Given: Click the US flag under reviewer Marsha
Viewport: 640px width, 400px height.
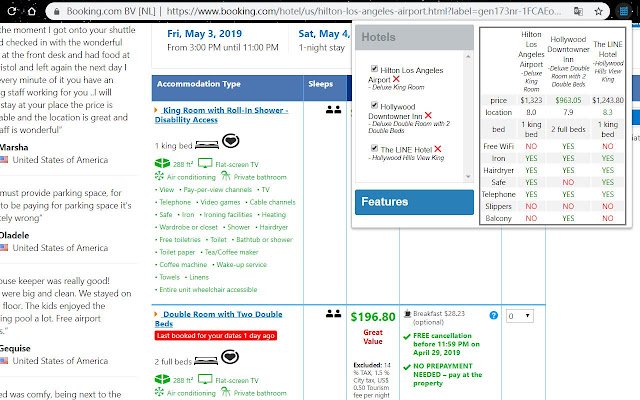Looking at the screenshot, I should coord(4,160).
